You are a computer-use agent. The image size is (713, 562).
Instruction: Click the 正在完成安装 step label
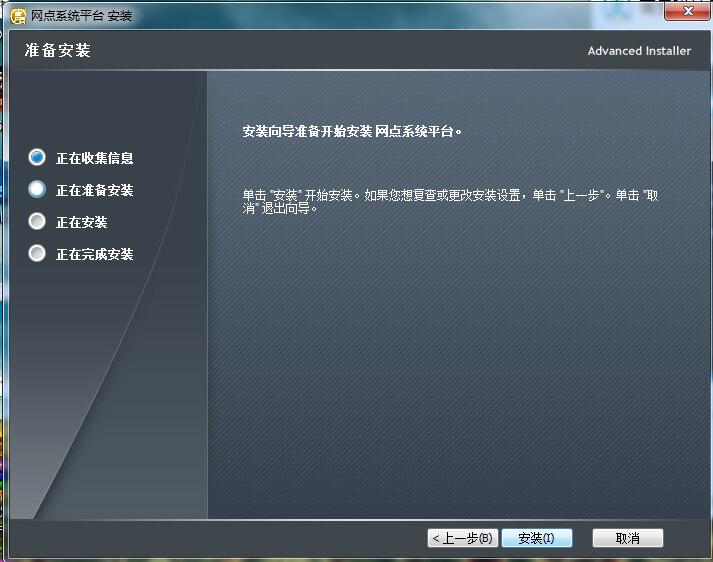[94, 254]
